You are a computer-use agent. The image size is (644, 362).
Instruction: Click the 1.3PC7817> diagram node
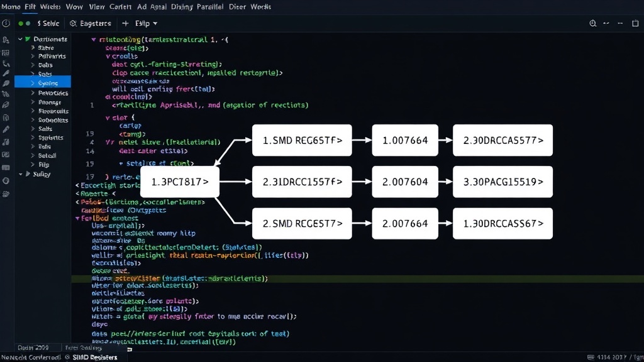[x=179, y=182]
